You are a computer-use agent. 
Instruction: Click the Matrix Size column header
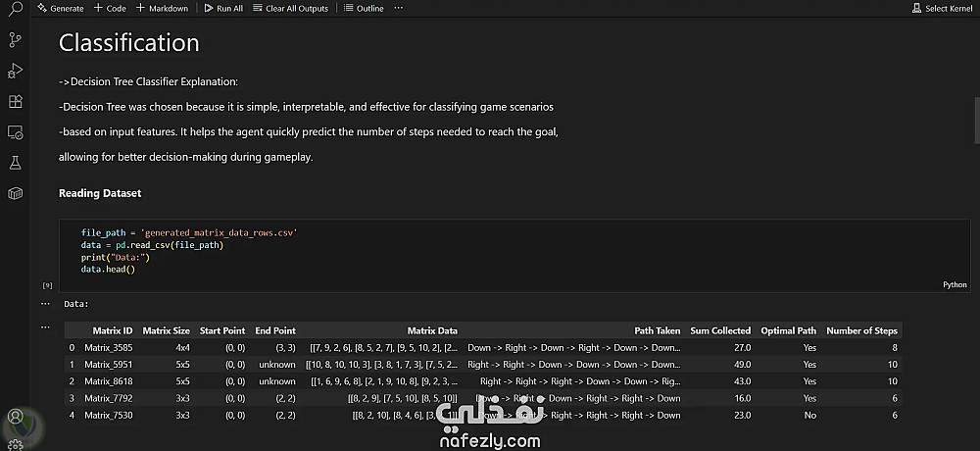pyautogui.click(x=167, y=331)
